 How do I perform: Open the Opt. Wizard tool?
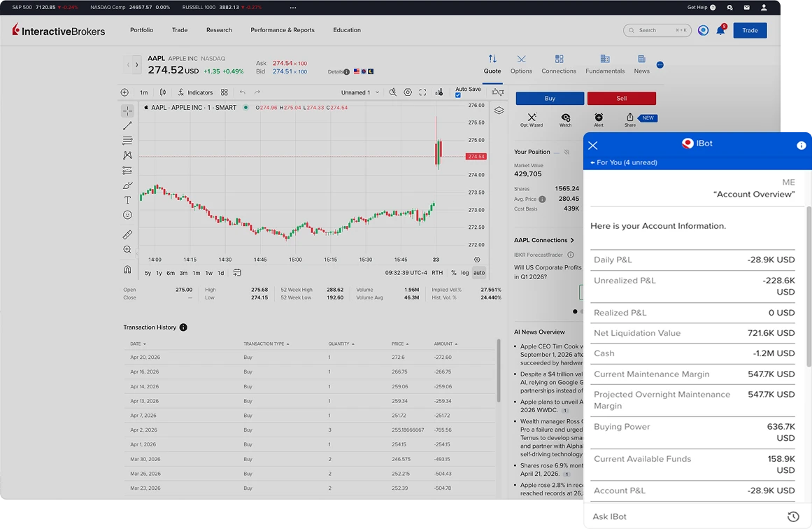click(532, 120)
